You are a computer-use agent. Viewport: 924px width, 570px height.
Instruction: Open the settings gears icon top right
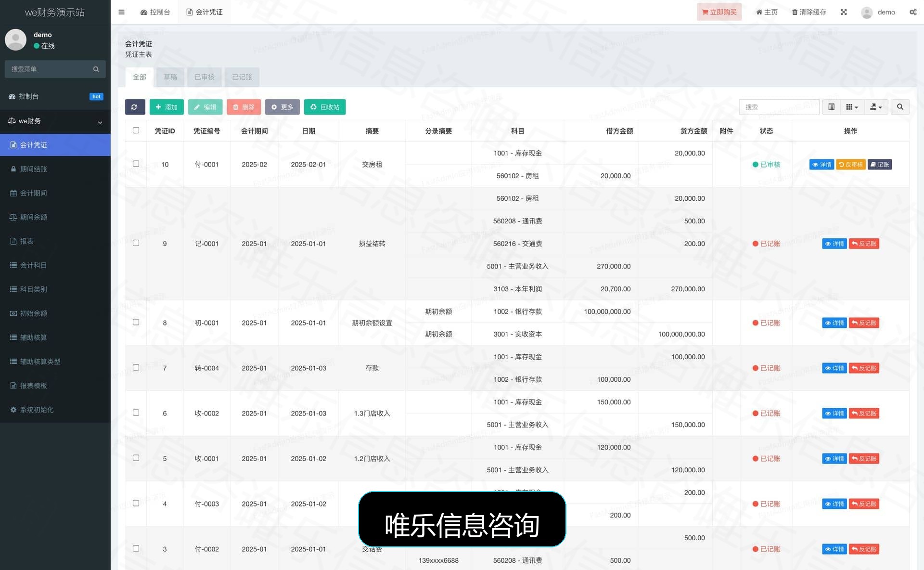point(913,12)
